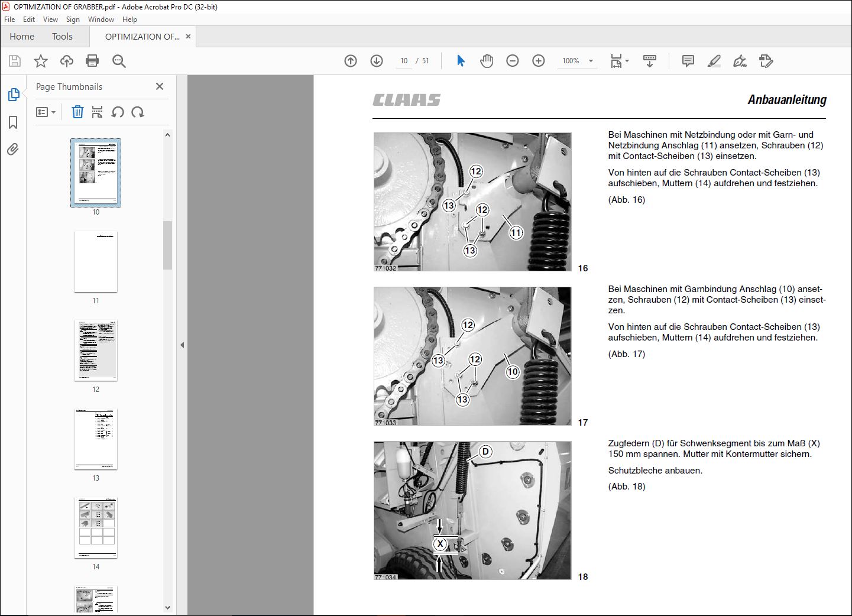852x616 pixels.
Task: Open thumbnail panel options dropdown
Action: [x=46, y=112]
